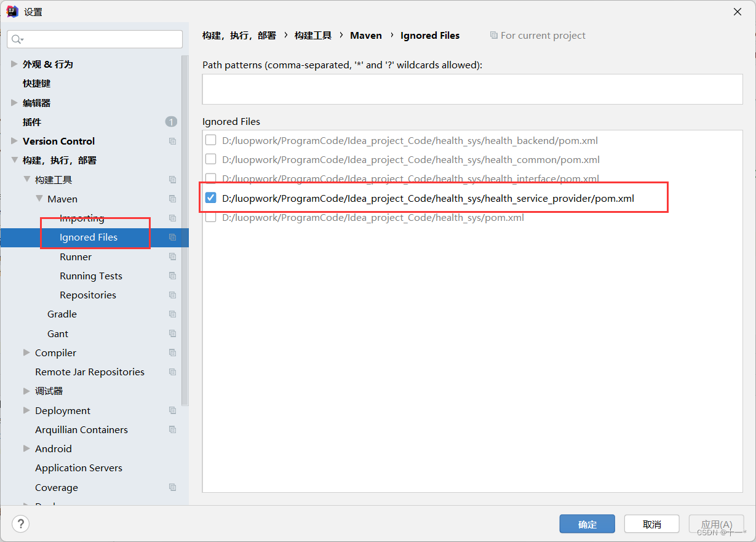Screen dimensions: 756x542
Task: Select Running Tests under Maven
Action: point(92,276)
